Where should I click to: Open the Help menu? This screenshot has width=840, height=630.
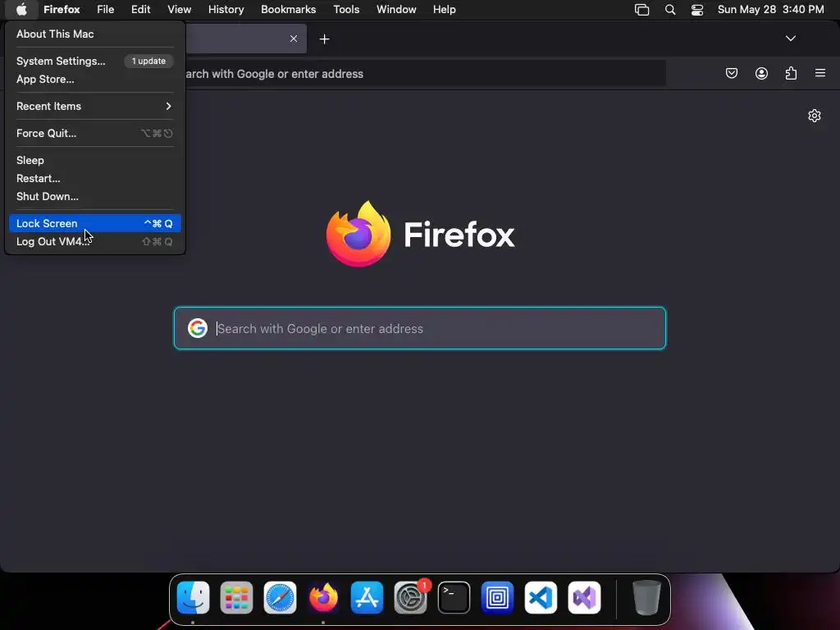tap(444, 9)
